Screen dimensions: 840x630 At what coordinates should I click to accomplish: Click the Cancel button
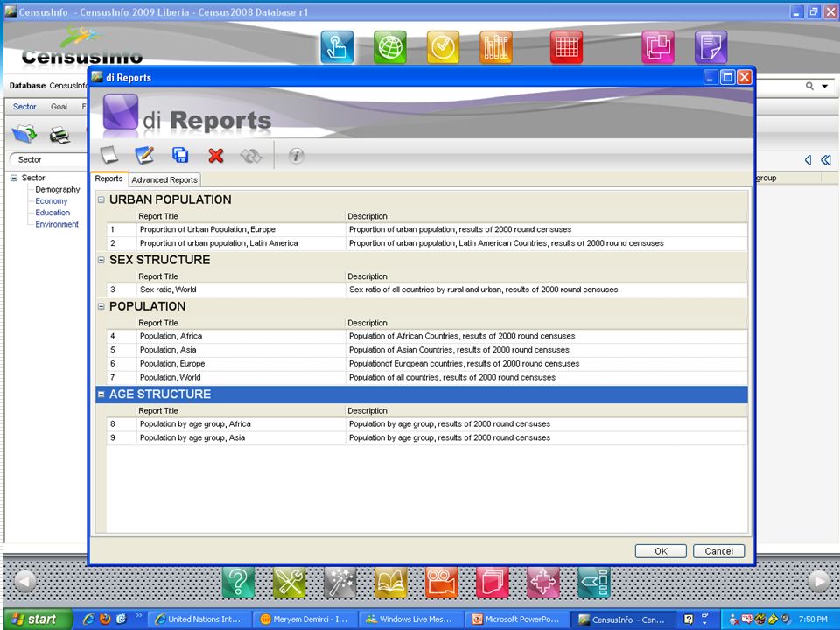click(718, 551)
